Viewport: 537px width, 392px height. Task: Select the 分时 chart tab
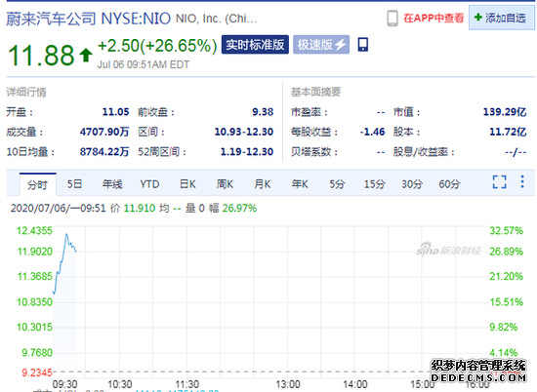(x=38, y=184)
